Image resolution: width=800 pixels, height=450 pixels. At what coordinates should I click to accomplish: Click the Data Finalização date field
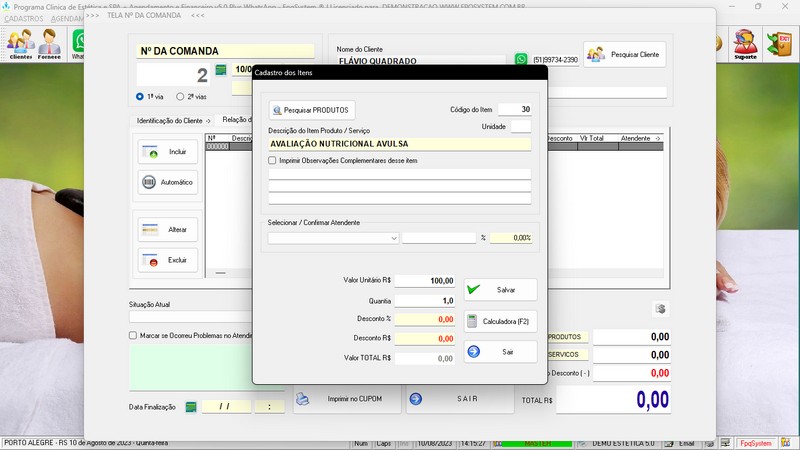(227, 407)
